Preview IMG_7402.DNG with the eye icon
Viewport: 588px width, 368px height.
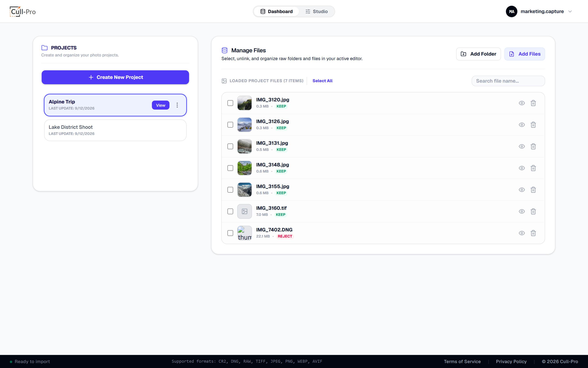click(522, 233)
